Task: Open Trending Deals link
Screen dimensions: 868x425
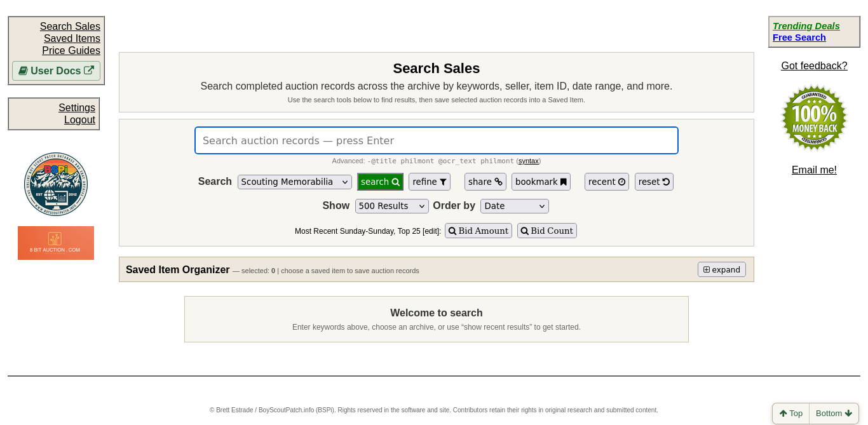Action: tap(806, 26)
